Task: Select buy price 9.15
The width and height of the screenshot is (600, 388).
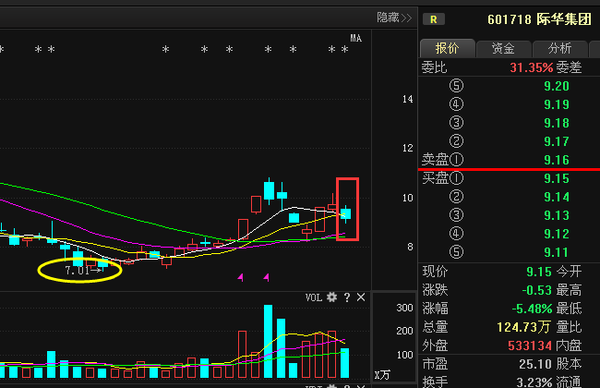Action: (557, 179)
